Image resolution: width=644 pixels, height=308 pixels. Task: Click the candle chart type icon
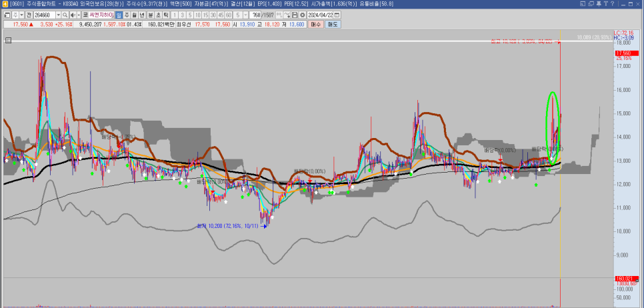[279, 15]
